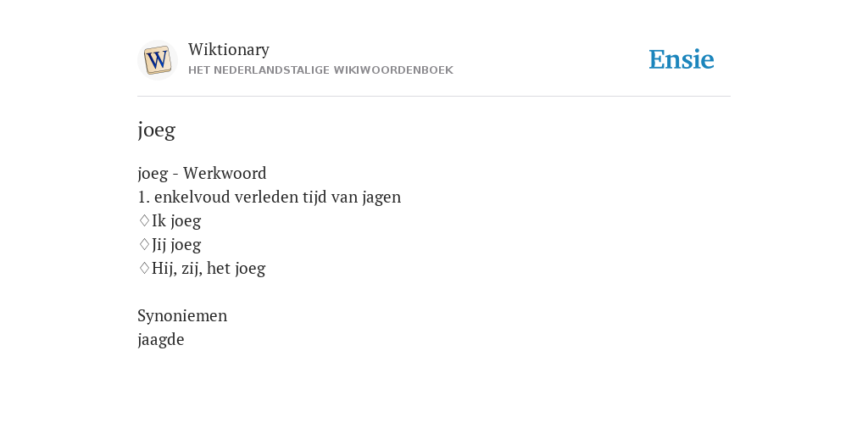
Task: Select the subtitle Het Nederlandstalige Wikiwoordenboek
Action: (x=320, y=70)
